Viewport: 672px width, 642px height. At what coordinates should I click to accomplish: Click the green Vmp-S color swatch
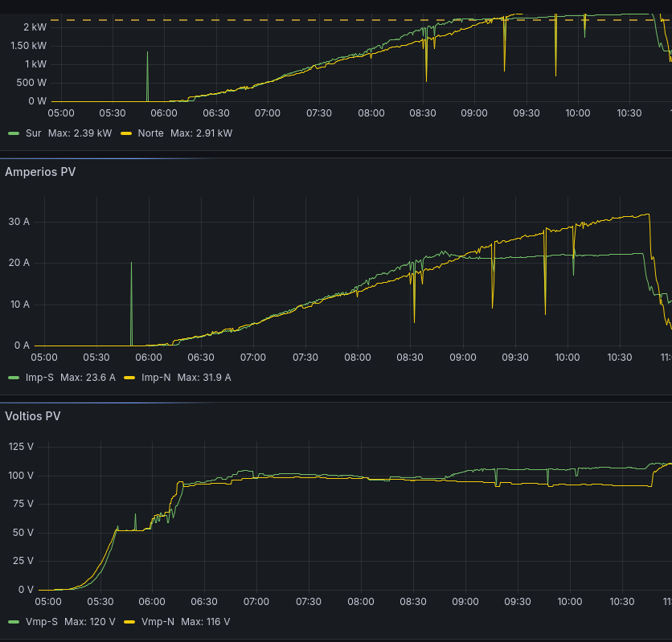pos(14,622)
